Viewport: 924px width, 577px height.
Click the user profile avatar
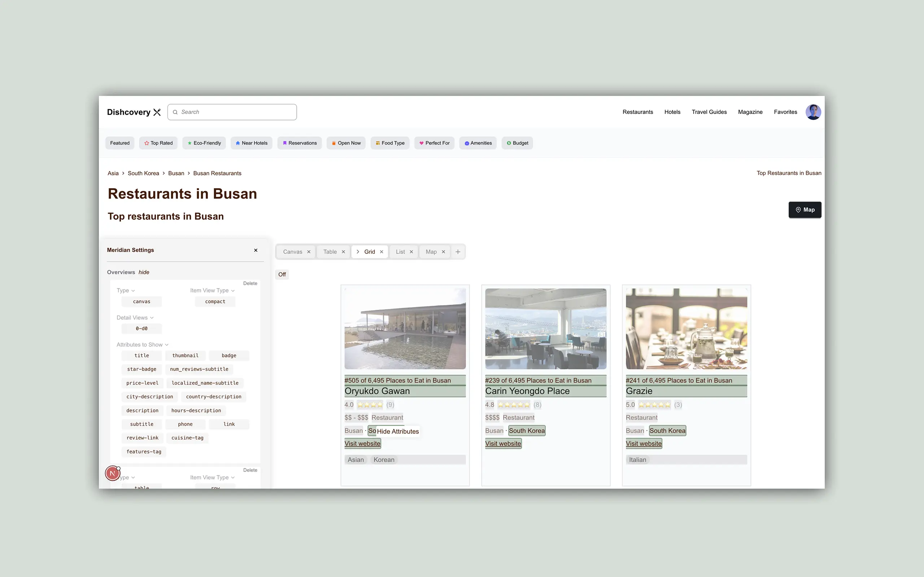pyautogui.click(x=813, y=112)
